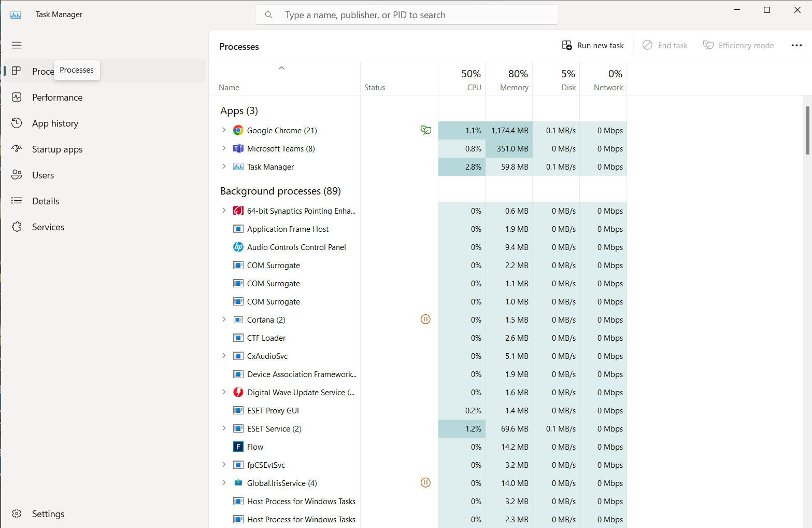
Task: Click the Startup apps gauge icon
Action: click(x=17, y=149)
